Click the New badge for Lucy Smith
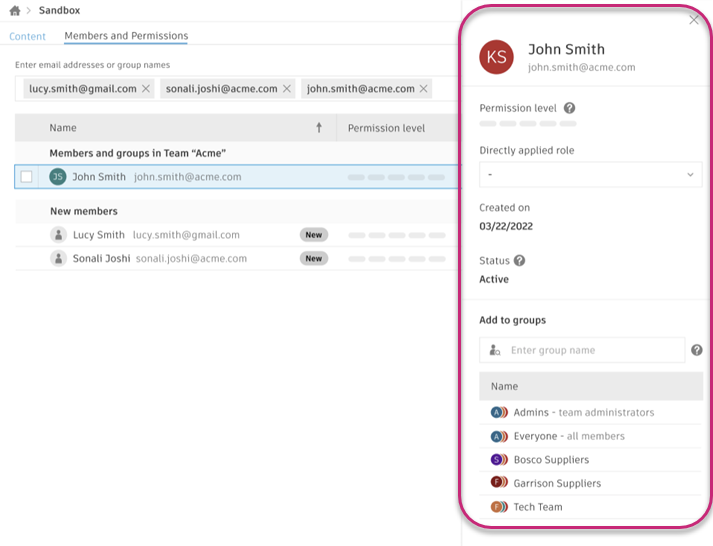Image resolution: width=713 pixels, height=546 pixels. pos(314,235)
